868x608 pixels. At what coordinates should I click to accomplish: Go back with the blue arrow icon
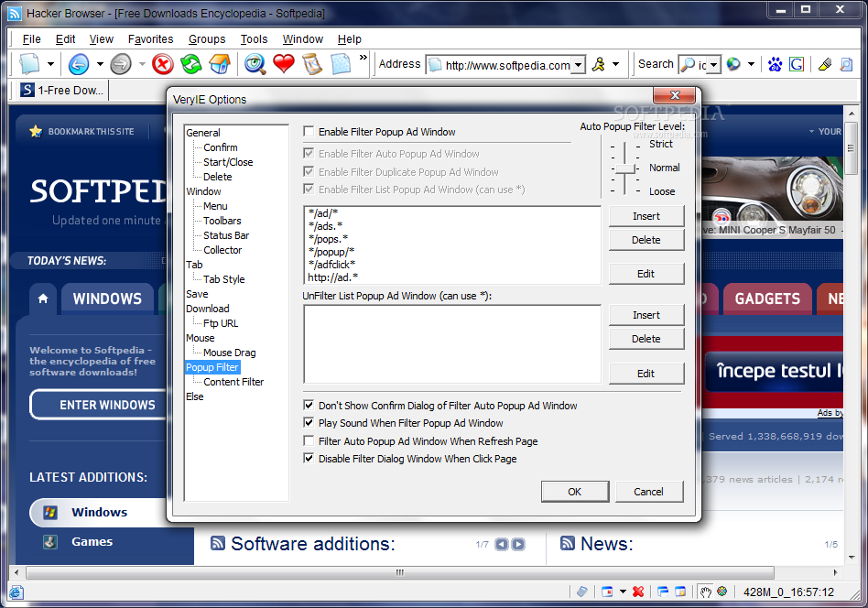coord(79,64)
